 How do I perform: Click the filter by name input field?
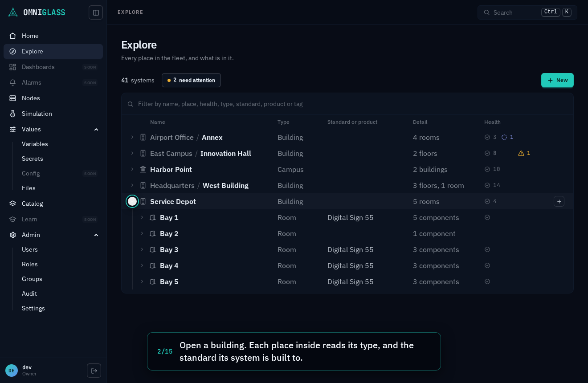[x=347, y=104]
